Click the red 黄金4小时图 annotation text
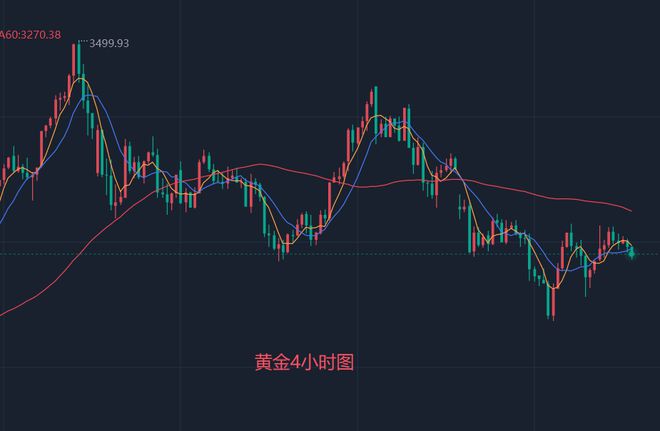Image resolution: width=660 pixels, height=431 pixels. 304,362
